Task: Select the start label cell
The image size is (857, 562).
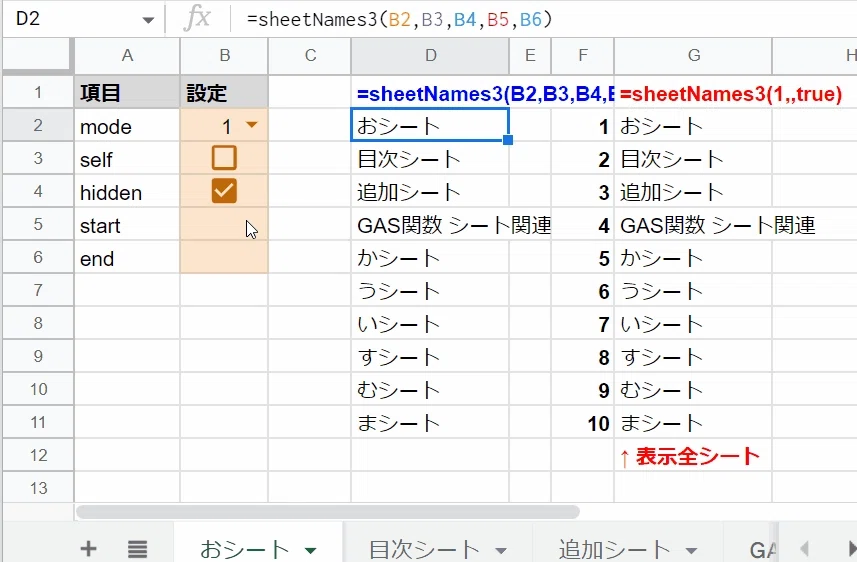Action: [x=127, y=225]
